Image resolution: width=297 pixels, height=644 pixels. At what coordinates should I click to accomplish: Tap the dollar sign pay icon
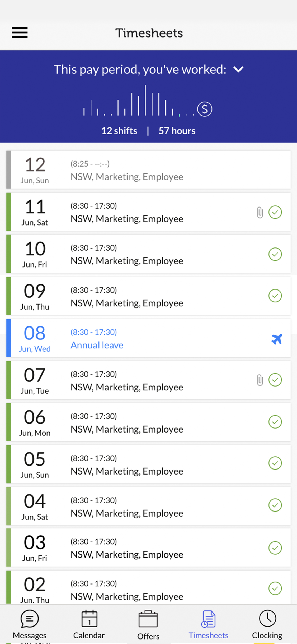pos(205,109)
